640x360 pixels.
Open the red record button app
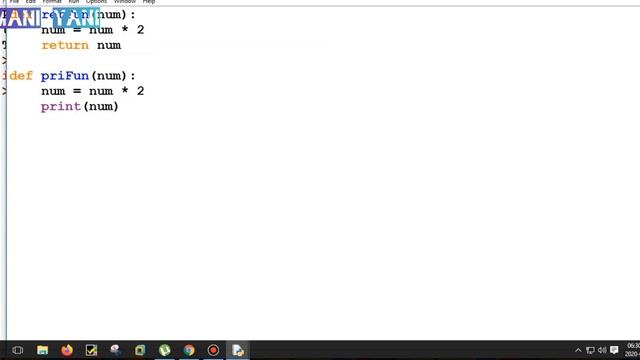pos(213,350)
